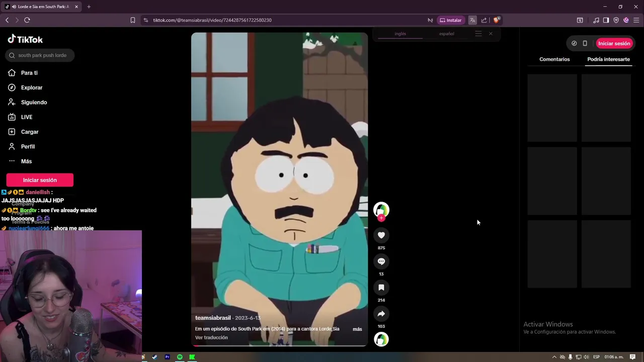Click Ver traducción under the caption

click(211, 337)
